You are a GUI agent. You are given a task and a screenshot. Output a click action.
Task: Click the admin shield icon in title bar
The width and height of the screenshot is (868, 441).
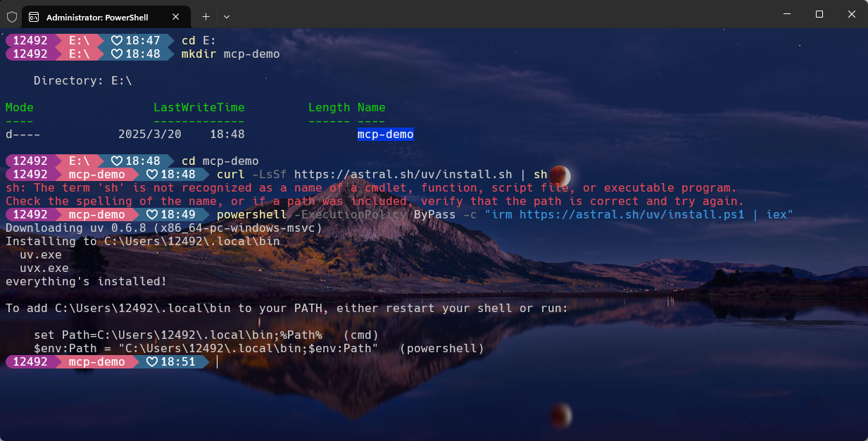(11, 16)
